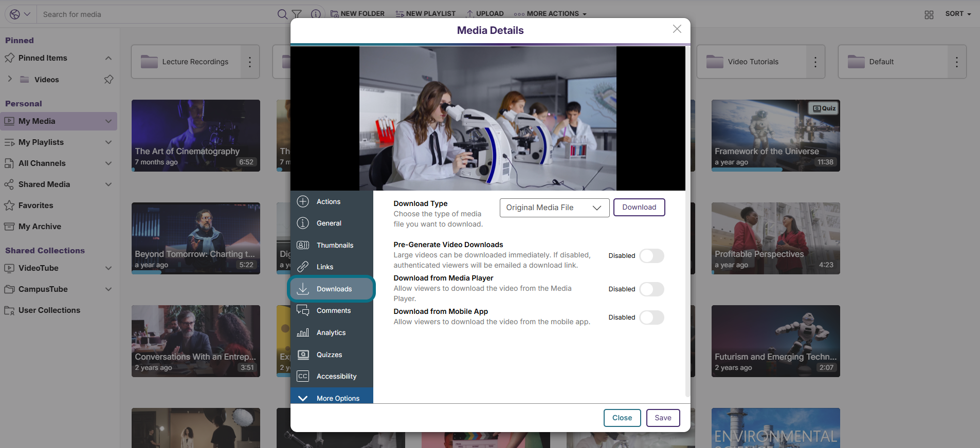The height and width of the screenshot is (448, 980).
Task: Click the media dialog scrollbar
Action: tap(687, 221)
